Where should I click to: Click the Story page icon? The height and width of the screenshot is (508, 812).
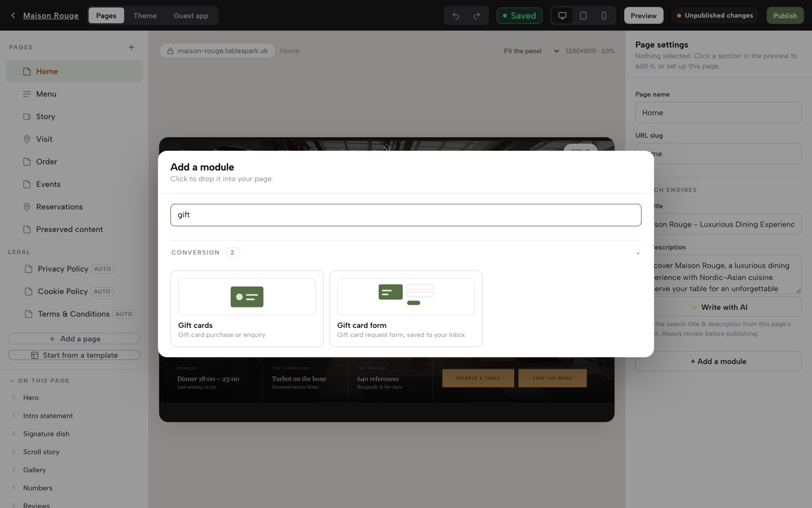[x=27, y=117]
